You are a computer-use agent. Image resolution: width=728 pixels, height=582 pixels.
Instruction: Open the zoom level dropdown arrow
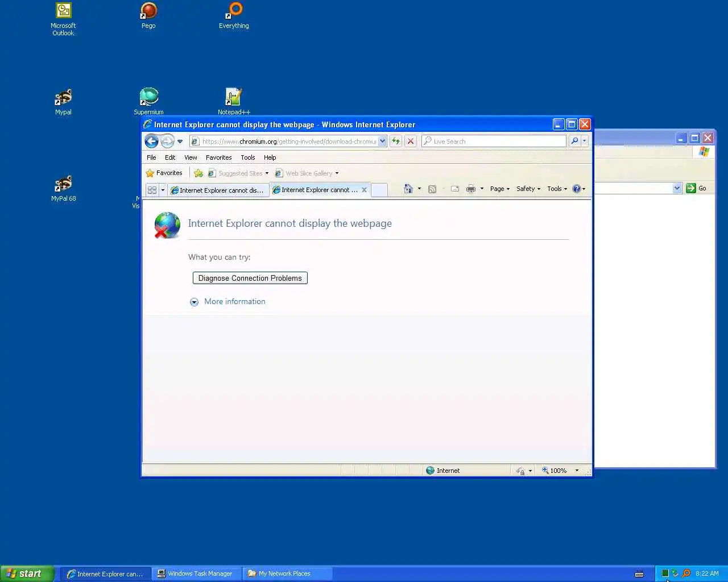[x=577, y=471]
